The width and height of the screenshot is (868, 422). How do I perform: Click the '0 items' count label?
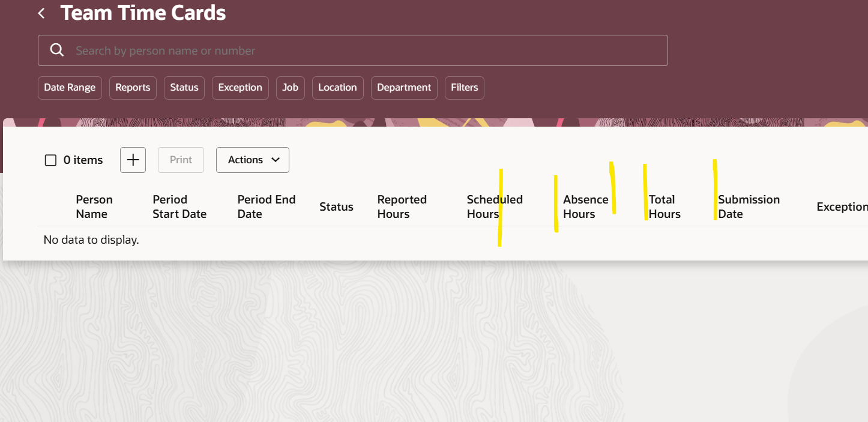[x=83, y=160]
